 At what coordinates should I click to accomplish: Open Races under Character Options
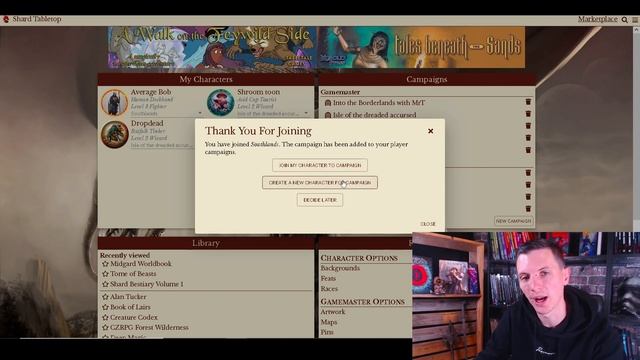pyautogui.click(x=329, y=289)
